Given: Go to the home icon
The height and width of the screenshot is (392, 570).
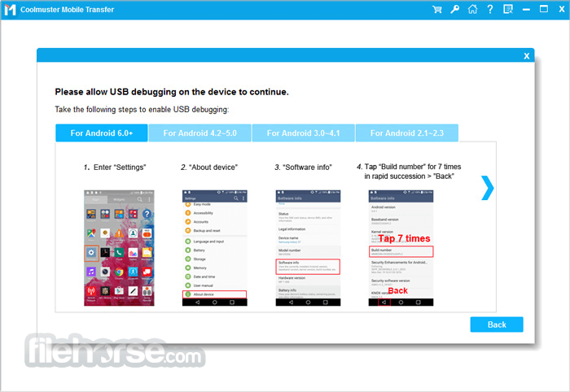Looking at the screenshot, I should coord(472,10).
